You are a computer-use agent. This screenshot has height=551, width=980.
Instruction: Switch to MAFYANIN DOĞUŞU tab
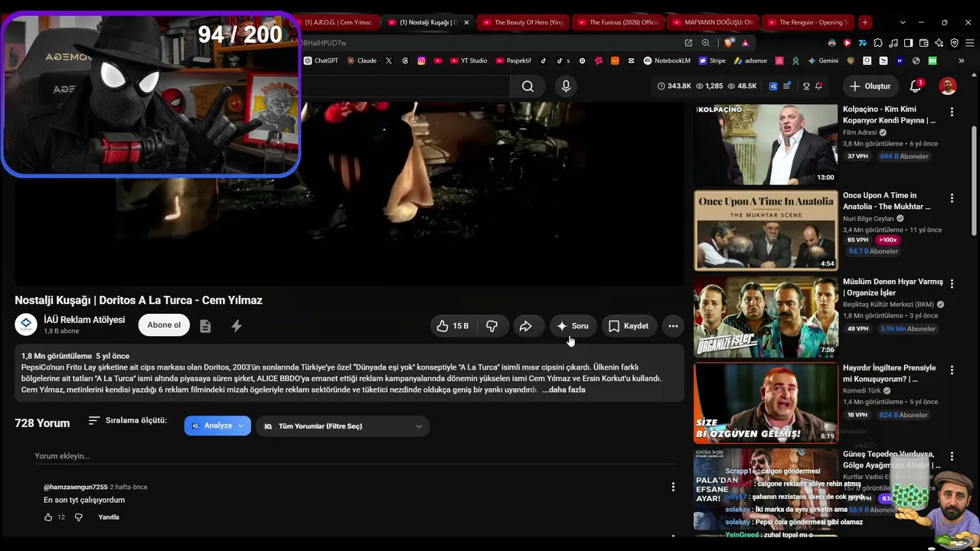[713, 22]
